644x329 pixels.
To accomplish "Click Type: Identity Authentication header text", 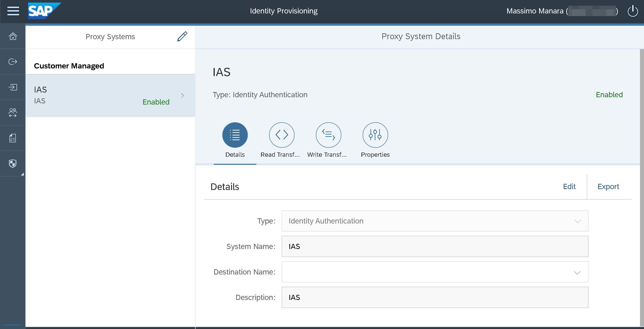I will pos(260,95).
